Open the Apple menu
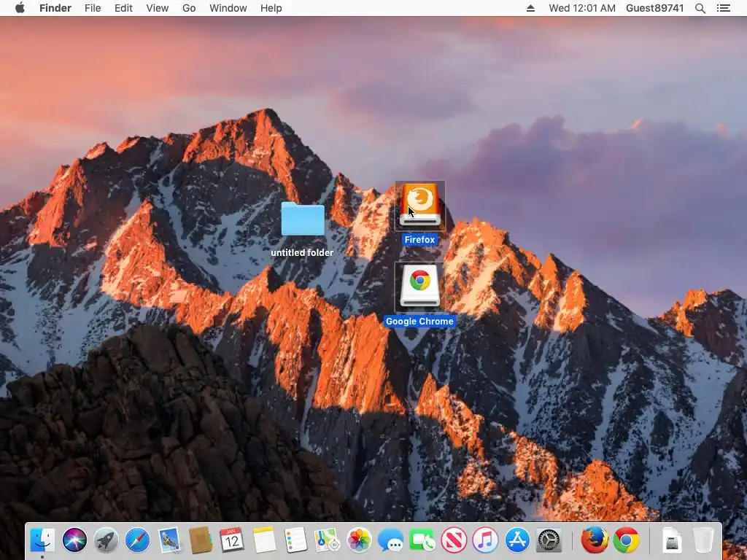 point(20,8)
